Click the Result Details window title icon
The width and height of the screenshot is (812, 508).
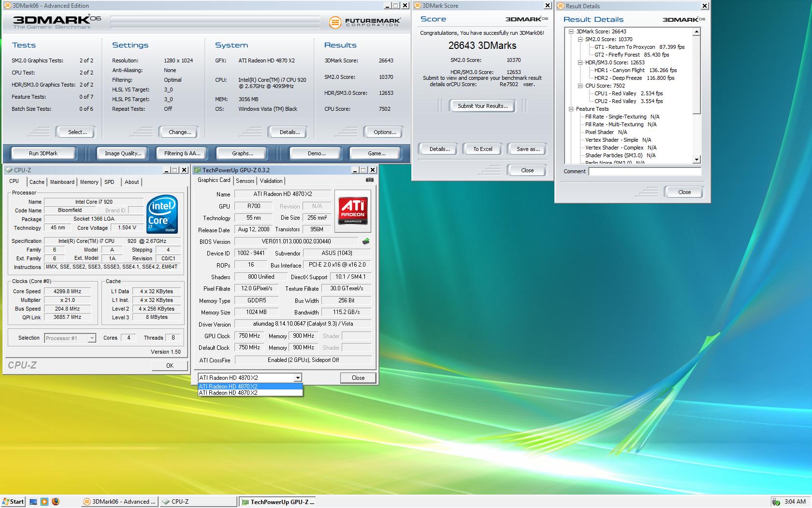click(561, 6)
